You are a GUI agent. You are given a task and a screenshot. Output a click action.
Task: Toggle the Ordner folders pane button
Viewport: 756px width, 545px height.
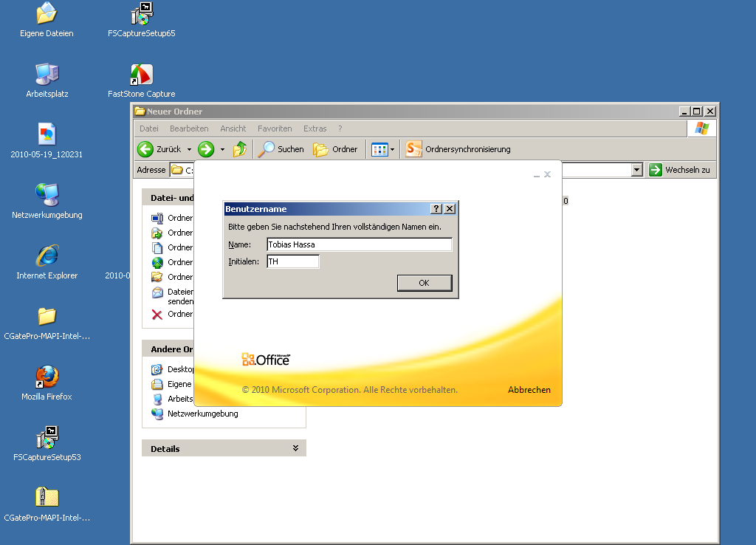[x=335, y=149]
